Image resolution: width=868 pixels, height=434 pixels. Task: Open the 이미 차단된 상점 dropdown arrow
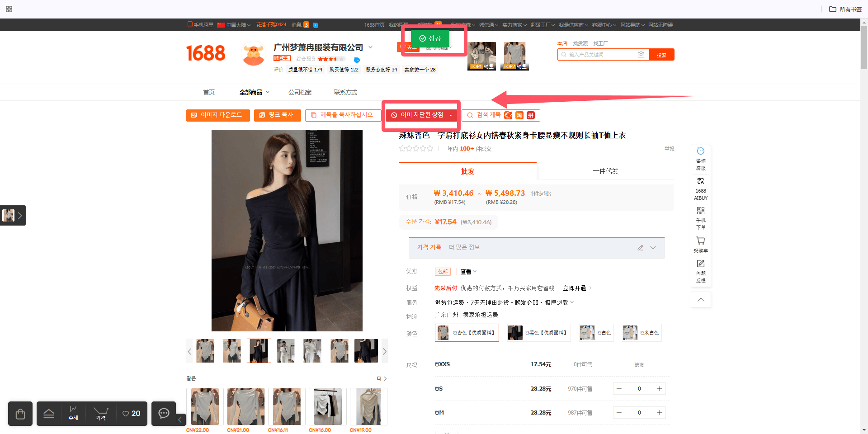(x=451, y=115)
